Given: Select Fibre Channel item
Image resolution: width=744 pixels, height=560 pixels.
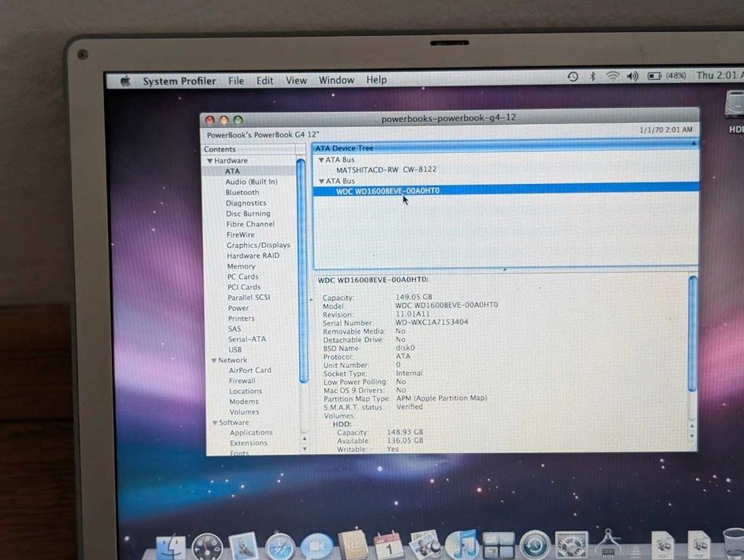Looking at the screenshot, I should coord(250,224).
